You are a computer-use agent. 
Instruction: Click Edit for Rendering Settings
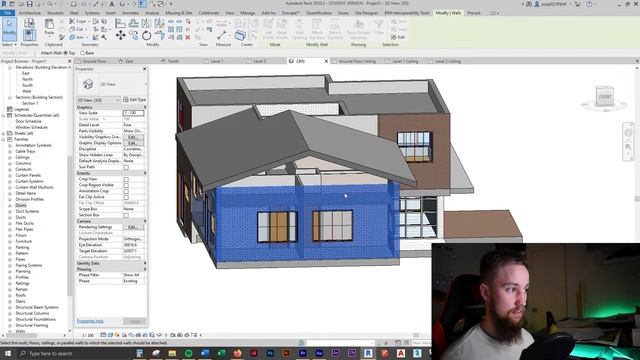tap(133, 227)
